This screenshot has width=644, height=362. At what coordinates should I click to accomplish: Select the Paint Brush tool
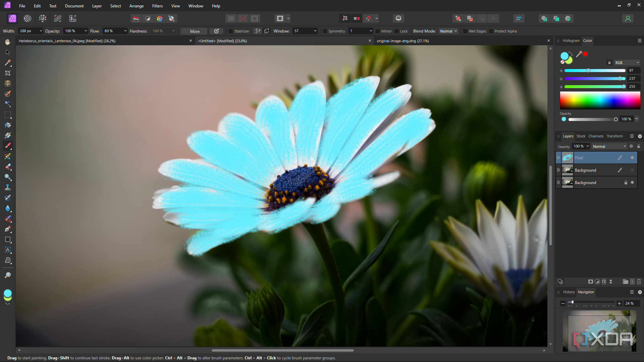click(x=8, y=146)
